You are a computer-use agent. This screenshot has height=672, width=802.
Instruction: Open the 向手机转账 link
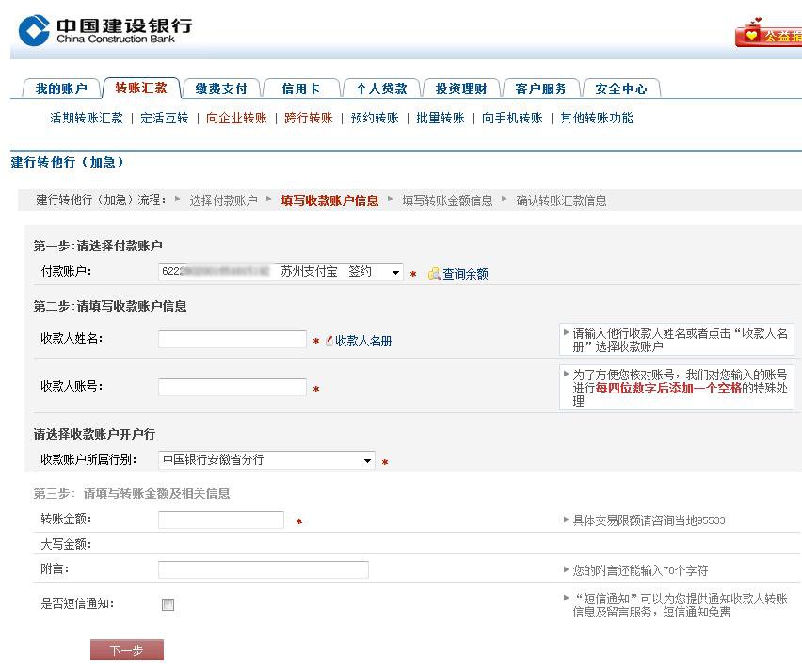(x=512, y=119)
